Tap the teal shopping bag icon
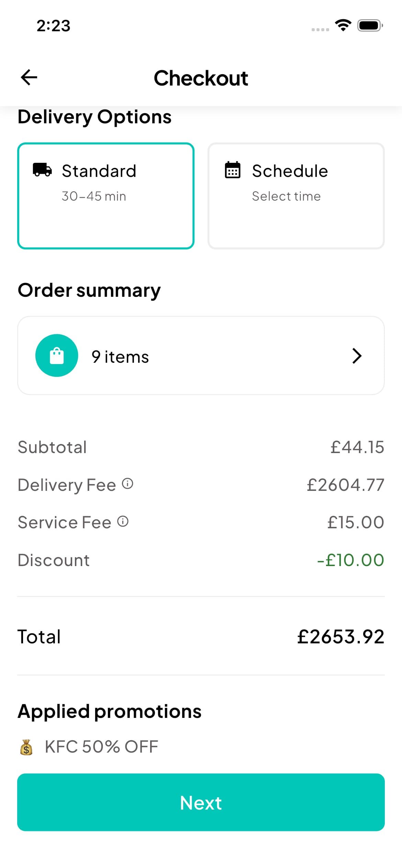Image resolution: width=402 pixels, height=868 pixels. [x=57, y=356]
